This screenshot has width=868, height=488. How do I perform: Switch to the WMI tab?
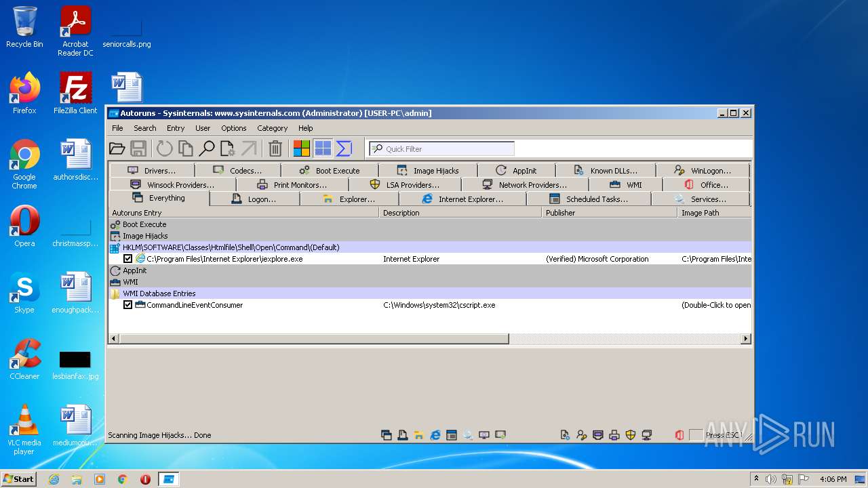[626, 185]
